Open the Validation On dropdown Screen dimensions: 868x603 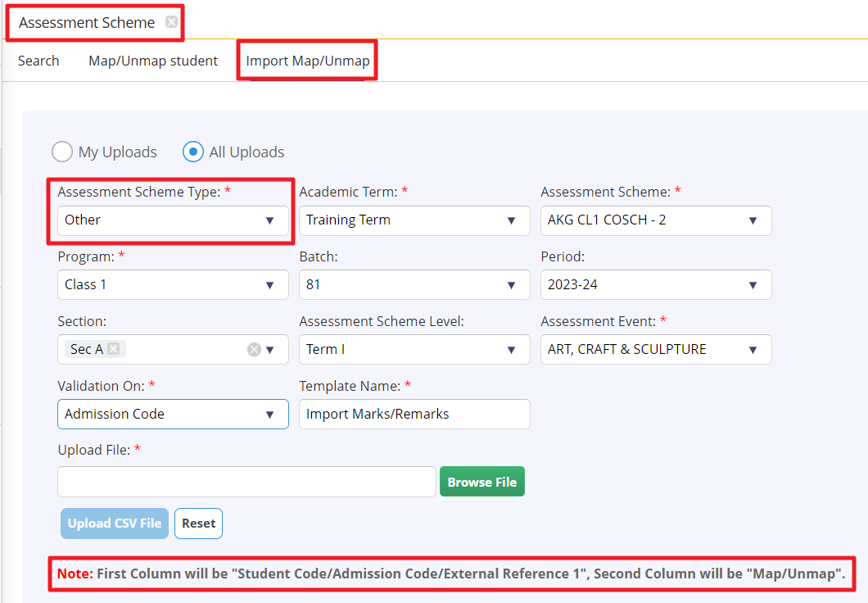coord(173,415)
